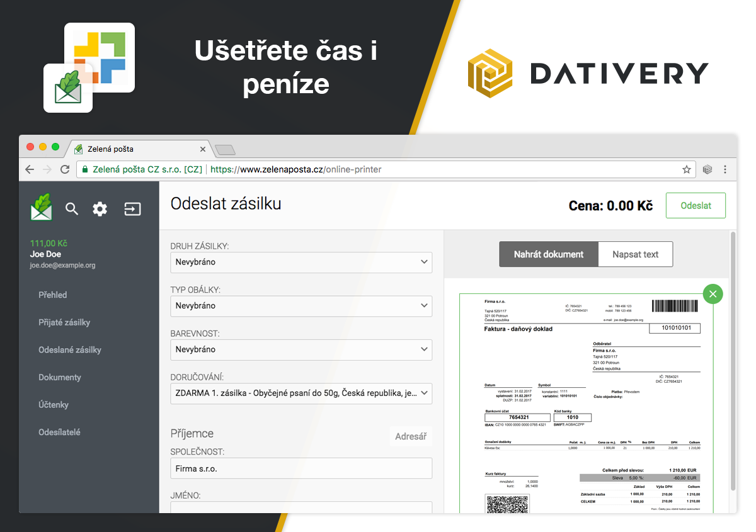Click the Společnost field containing Firma s.r.o.

click(301, 468)
